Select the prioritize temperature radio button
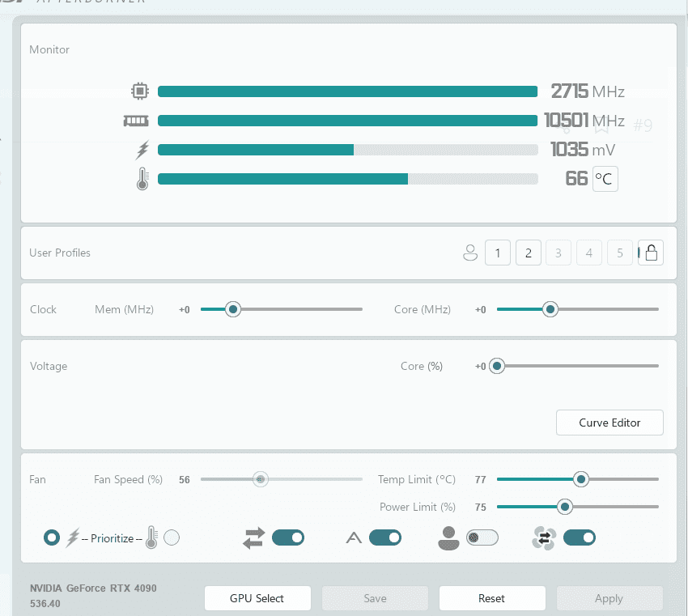This screenshot has width=688, height=616. click(172, 537)
